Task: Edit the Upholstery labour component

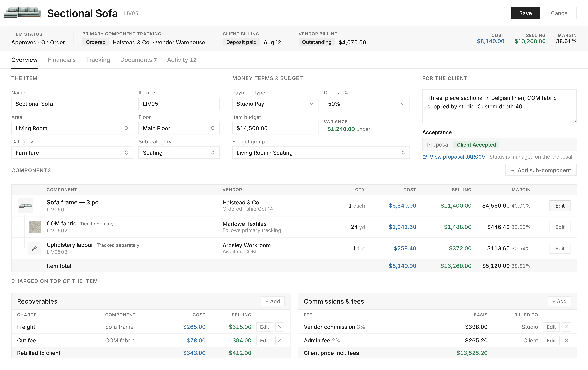Action: [x=560, y=248]
